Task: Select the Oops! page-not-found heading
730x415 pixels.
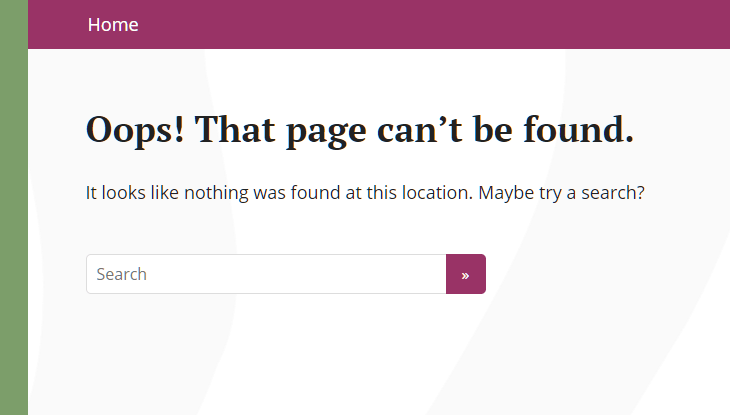Action: [x=359, y=130]
